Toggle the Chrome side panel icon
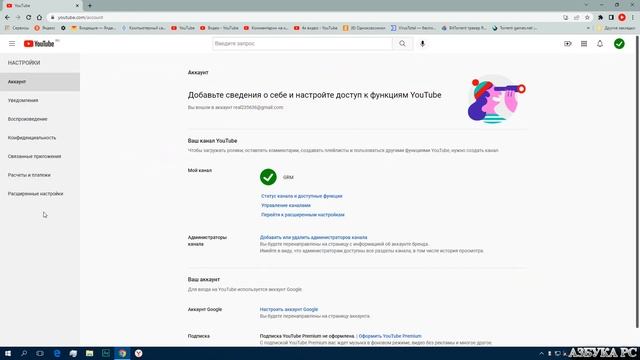Image resolution: width=640 pixels, height=360 pixels. click(x=611, y=18)
